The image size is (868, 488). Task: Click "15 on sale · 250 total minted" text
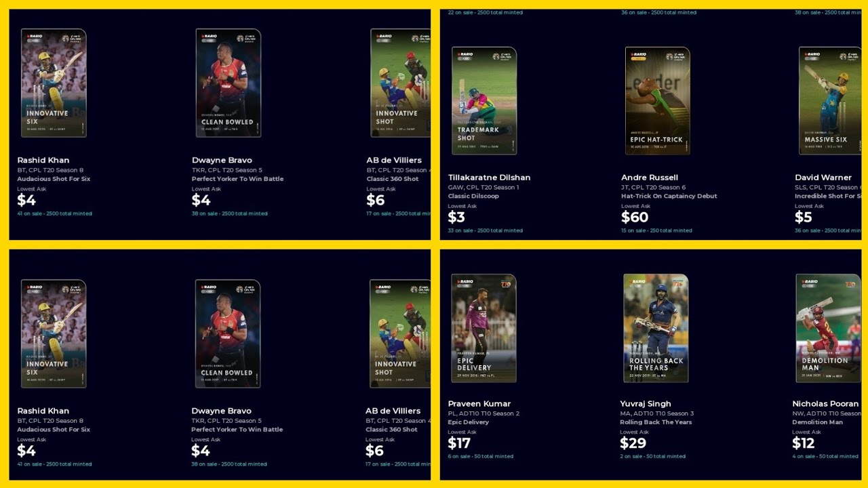tap(656, 230)
